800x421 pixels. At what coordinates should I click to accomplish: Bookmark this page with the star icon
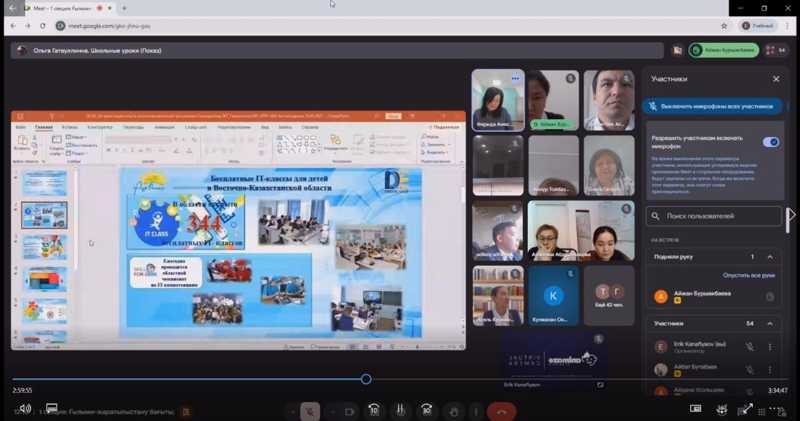[724, 25]
